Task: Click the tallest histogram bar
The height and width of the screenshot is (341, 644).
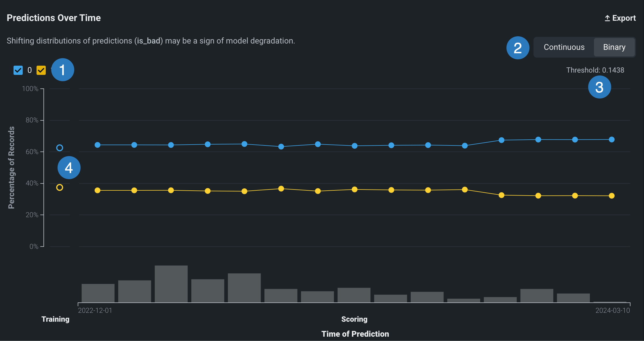Action: pos(171,284)
